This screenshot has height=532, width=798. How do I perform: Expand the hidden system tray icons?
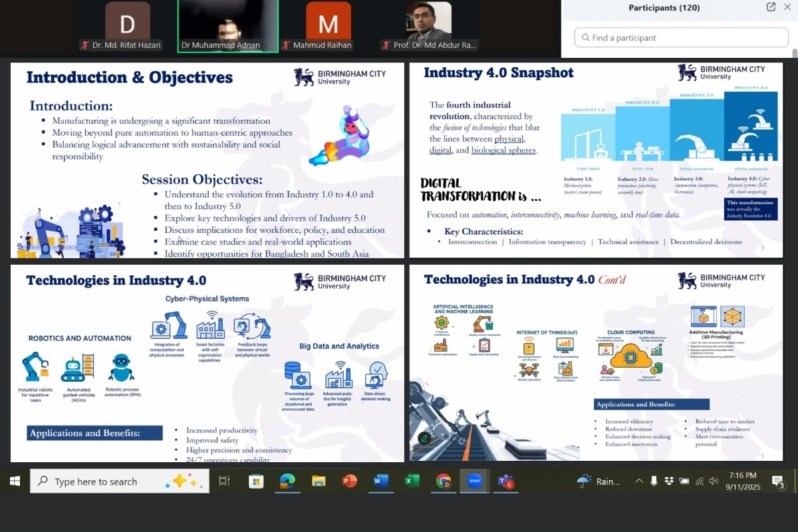point(639,481)
